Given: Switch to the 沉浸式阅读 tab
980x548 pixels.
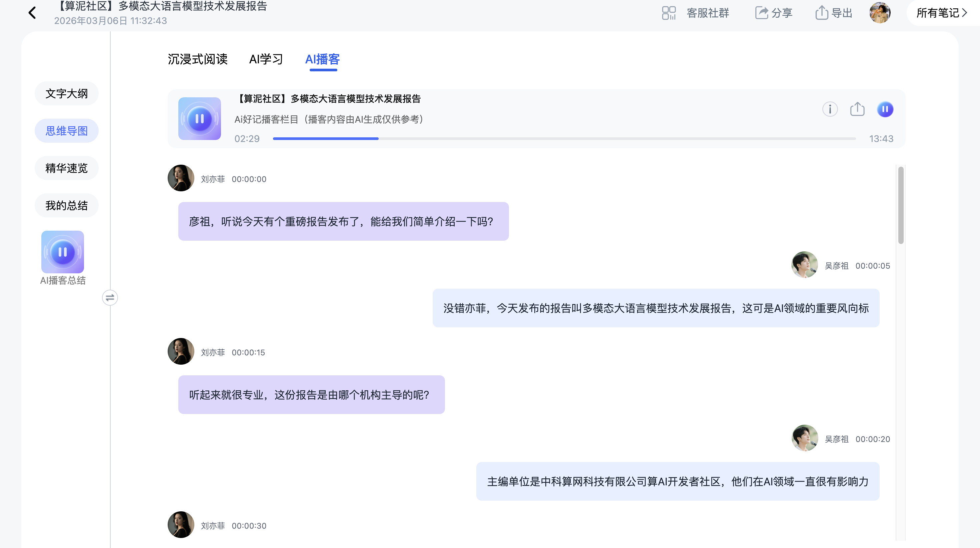Looking at the screenshot, I should [x=197, y=59].
